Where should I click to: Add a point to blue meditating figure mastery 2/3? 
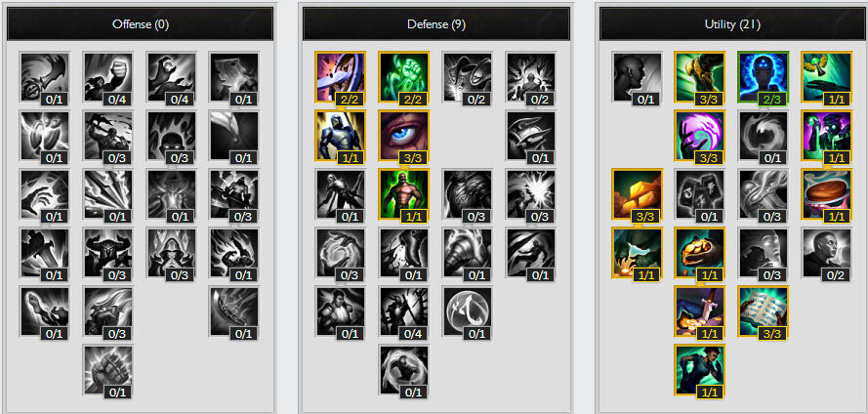pos(763,77)
